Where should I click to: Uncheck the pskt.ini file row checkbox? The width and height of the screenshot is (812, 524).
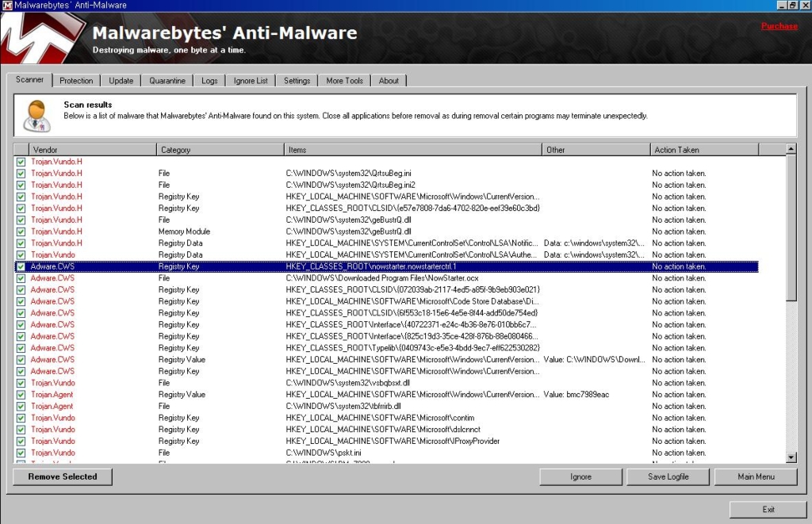21,453
